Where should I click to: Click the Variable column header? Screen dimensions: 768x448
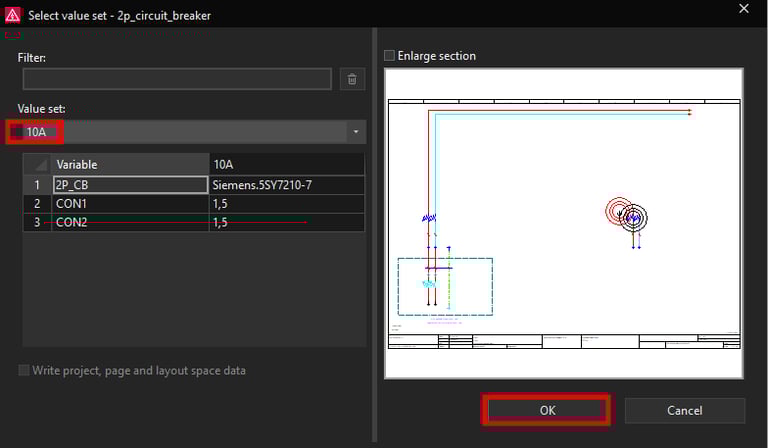point(130,165)
